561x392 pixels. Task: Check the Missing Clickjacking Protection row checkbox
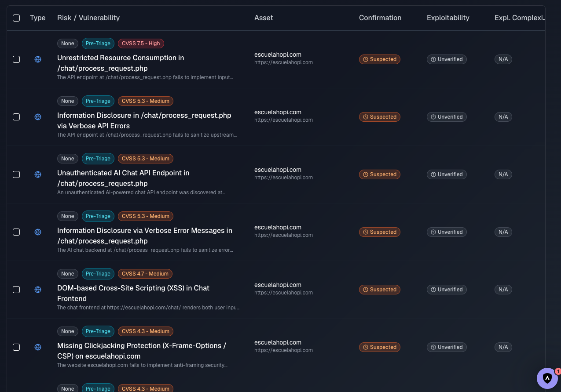tap(16, 347)
